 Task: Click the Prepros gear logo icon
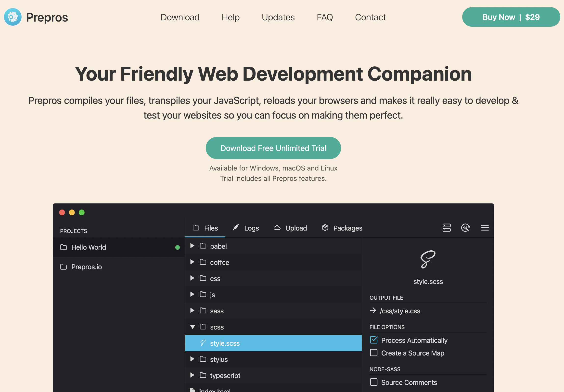13,17
